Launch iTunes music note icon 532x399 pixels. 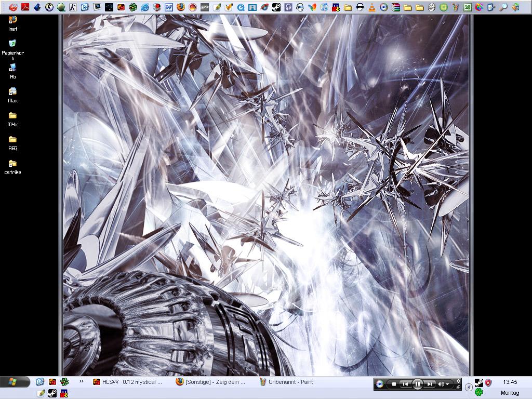[x=324, y=7]
